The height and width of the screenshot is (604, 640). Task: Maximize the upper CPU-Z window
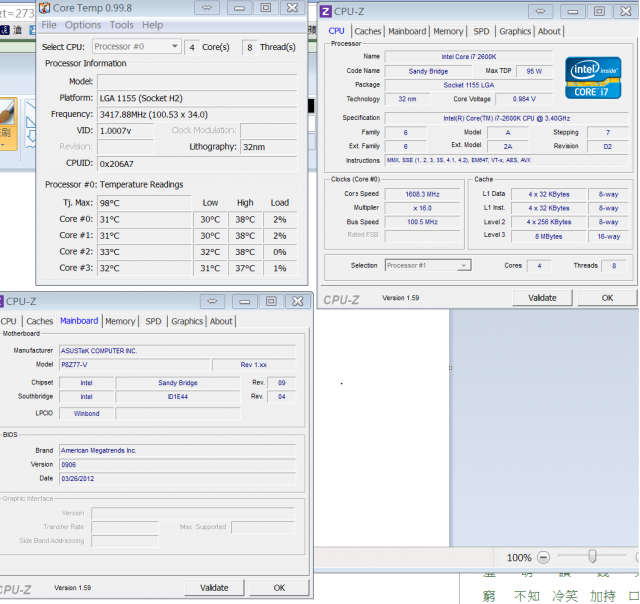(x=599, y=11)
